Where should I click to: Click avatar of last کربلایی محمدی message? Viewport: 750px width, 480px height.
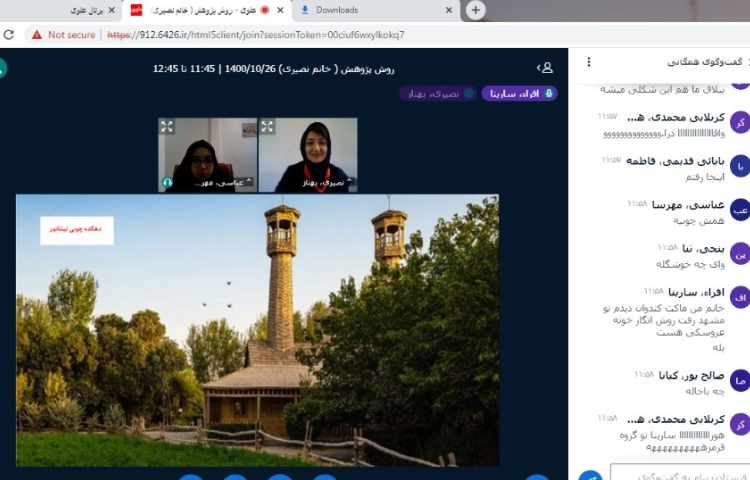point(740,425)
